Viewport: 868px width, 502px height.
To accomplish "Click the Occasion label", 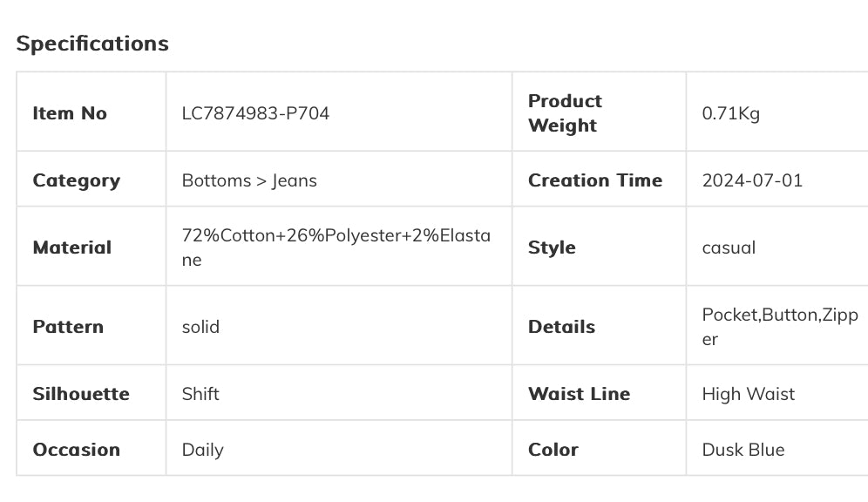I will pyautogui.click(x=77, y=450).
